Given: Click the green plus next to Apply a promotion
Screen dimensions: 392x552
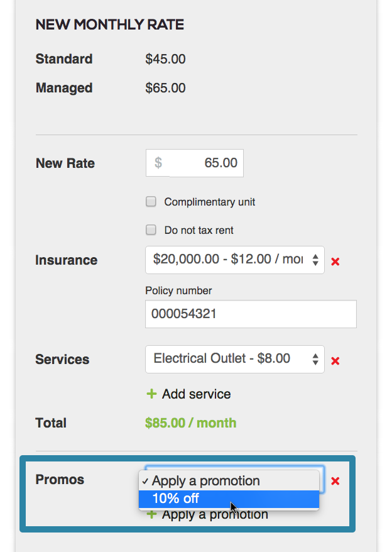Looking at the screenshot, I should (x=151, y=514).
